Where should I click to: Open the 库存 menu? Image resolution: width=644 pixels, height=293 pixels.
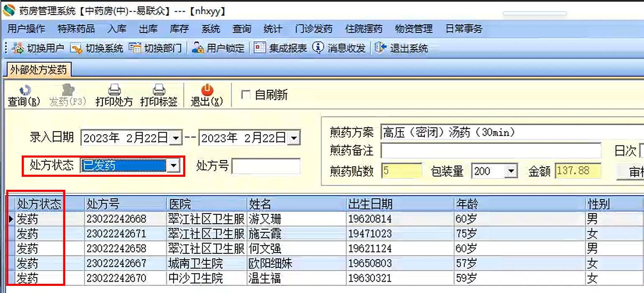(179, 29)
